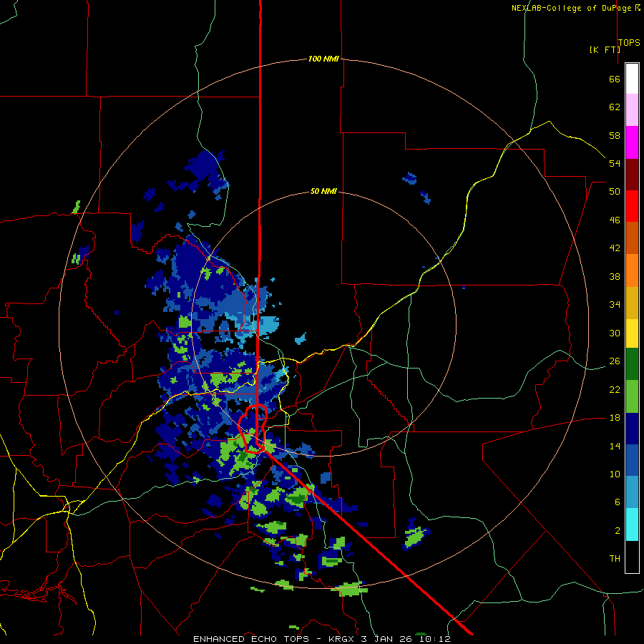The image size is (644, 644).
Task: Click the magenta 58 kft legend swatch
Action: (x=632, y=142)
